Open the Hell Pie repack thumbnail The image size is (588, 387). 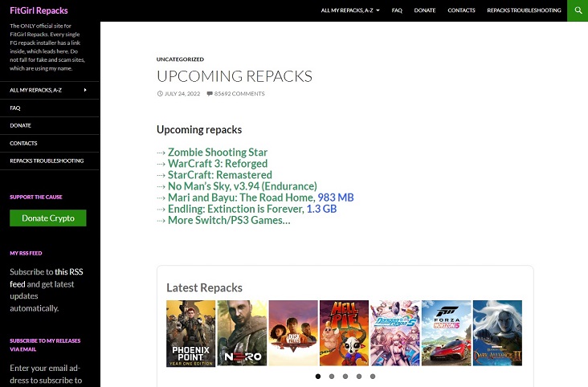[x=345, y=333]
